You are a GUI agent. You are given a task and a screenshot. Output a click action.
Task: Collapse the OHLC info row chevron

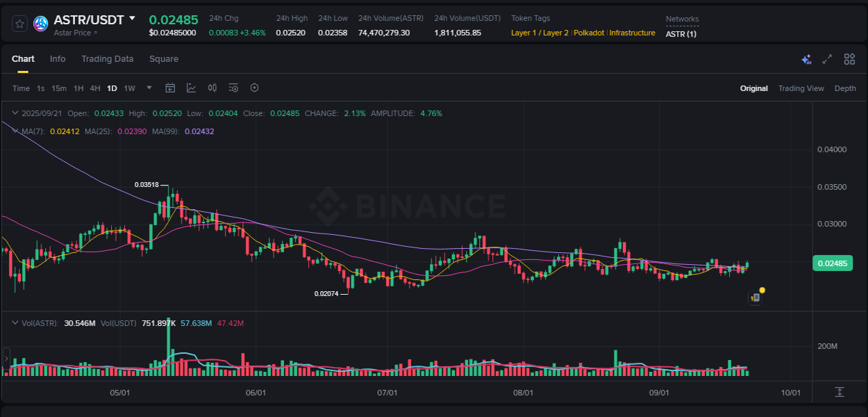click(15, 113)
